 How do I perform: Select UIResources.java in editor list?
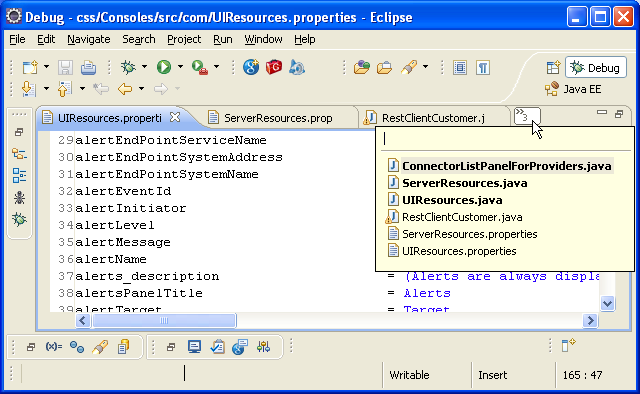tap(445, 200)
